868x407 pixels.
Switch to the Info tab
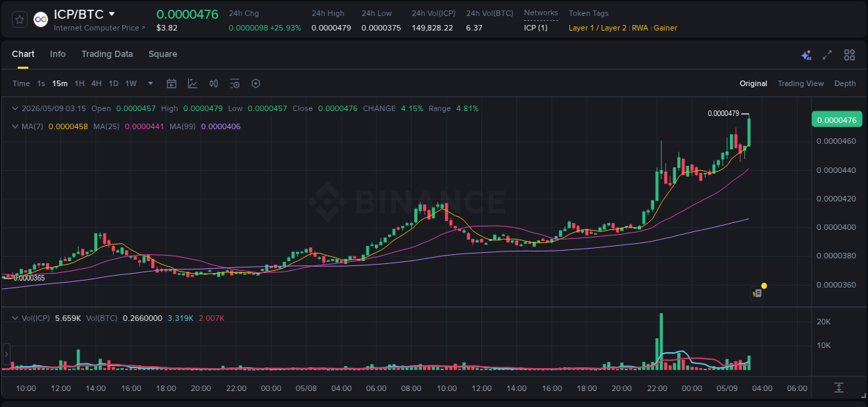click(x=58, y=54)
